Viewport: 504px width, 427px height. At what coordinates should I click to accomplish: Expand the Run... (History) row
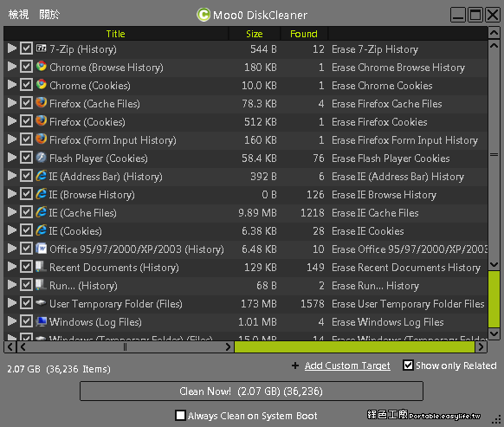pyautogui.click(x=12, y=285)
